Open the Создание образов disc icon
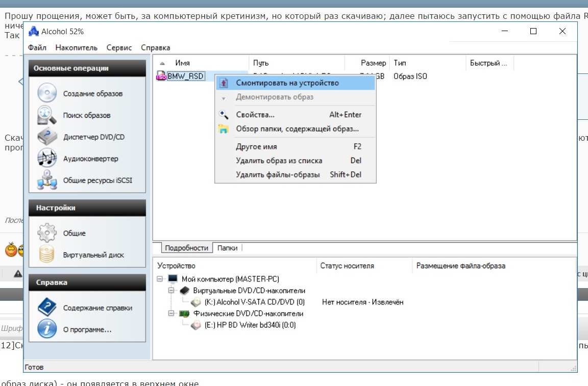Viewport: 588px width, 386px height. point(47,93)
